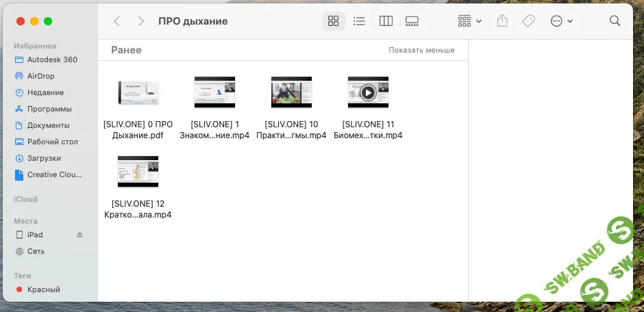
Task: Click the Показать меньше link
Action: tap(421, 51)
